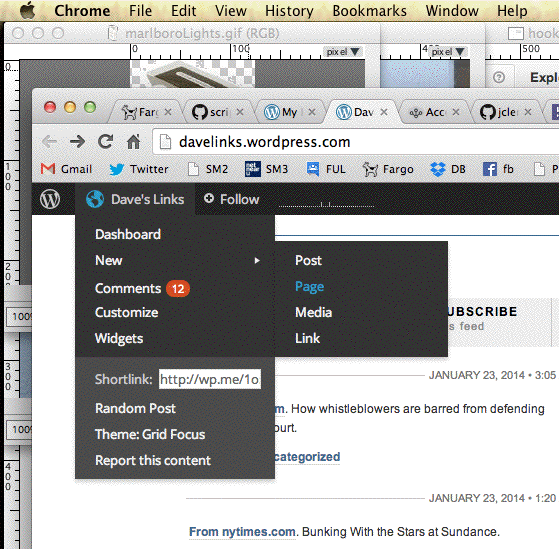
Task: Click the Follow button in admin bar
Action: [231, 199]
